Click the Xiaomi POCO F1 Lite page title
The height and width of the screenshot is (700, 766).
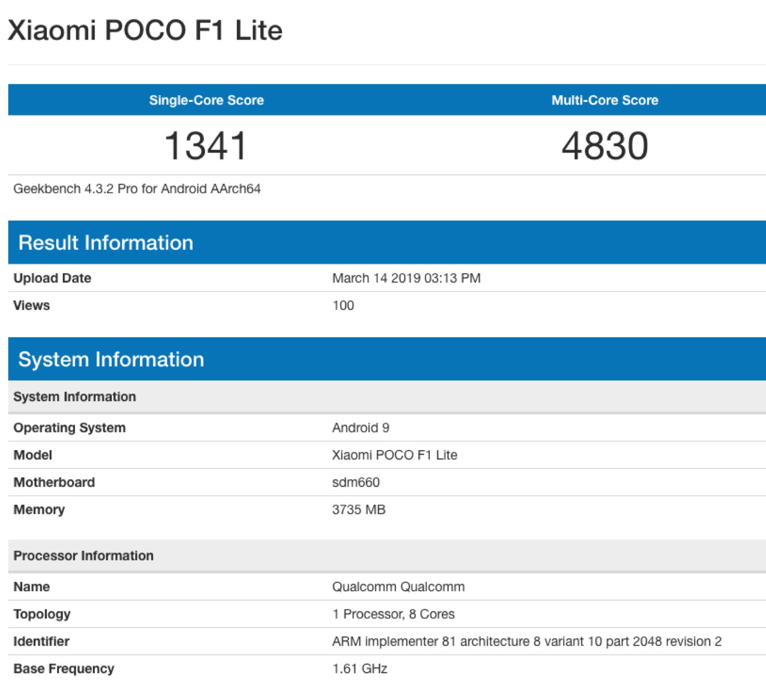(x=145, y=30)
